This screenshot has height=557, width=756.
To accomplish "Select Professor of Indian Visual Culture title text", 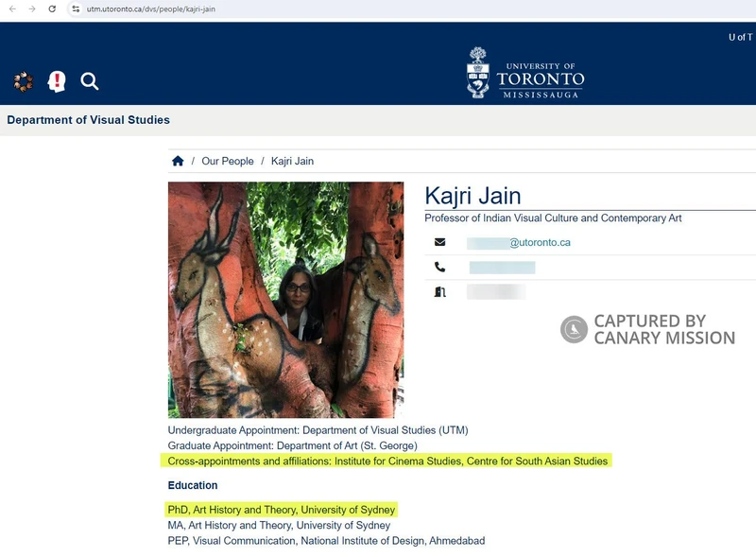I will tap(553, 218).
